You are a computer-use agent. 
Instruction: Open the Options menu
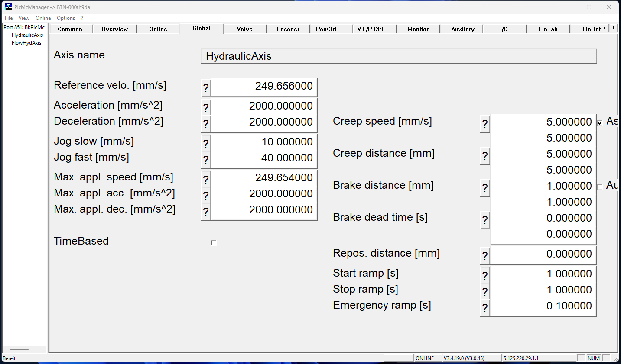point(66,18)
